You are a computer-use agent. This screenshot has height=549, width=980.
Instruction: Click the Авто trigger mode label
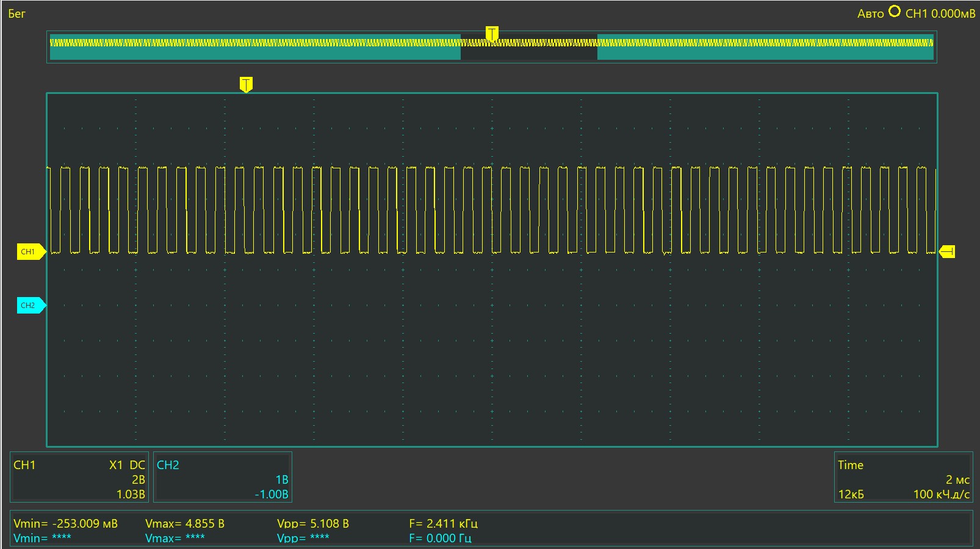pos(870,13)
